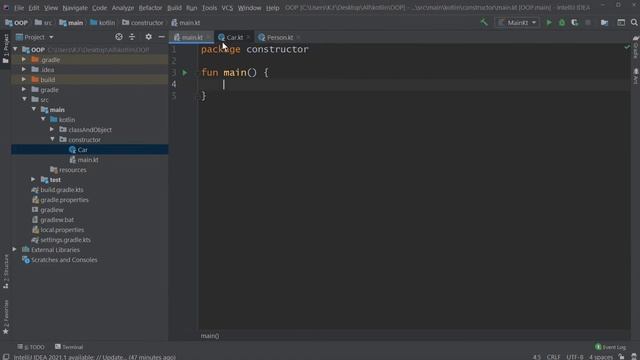This screenshot has height=360, width=640.
Task: Expand the .idea folder
Action: [x=24, y=69]
